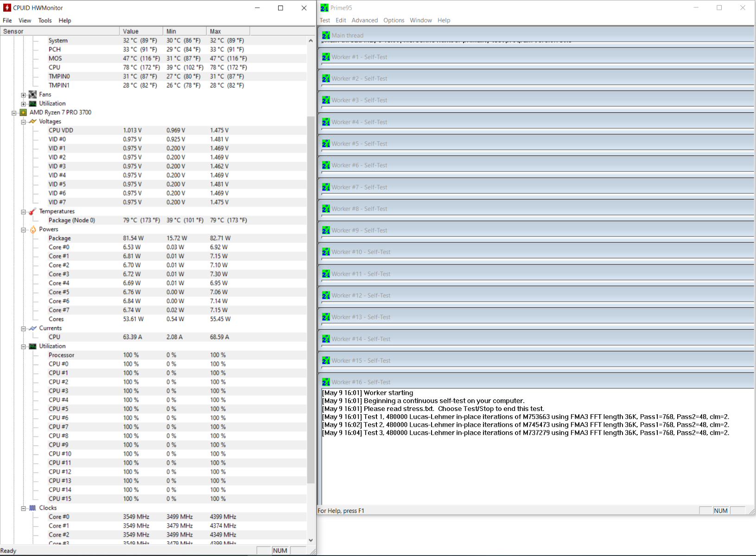Collapse the Clocks tree node

tap(23, 508)
